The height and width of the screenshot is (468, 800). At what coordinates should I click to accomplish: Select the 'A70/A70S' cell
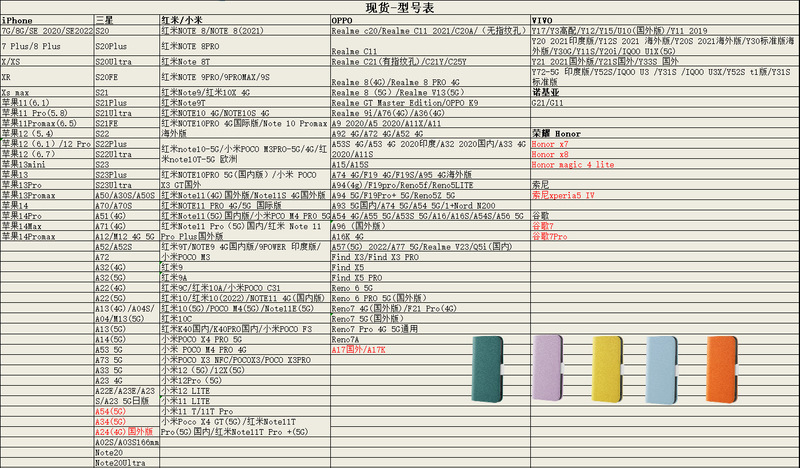point(127,206)
